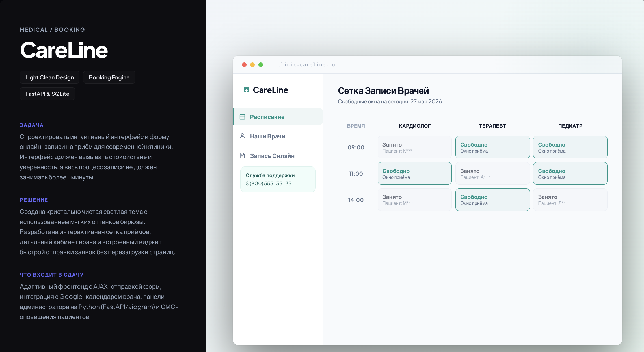Viewport: 644px width, 352px height.
Task: Select the Педиатр 09:00 Свободно slot
Action: [570, 147]
